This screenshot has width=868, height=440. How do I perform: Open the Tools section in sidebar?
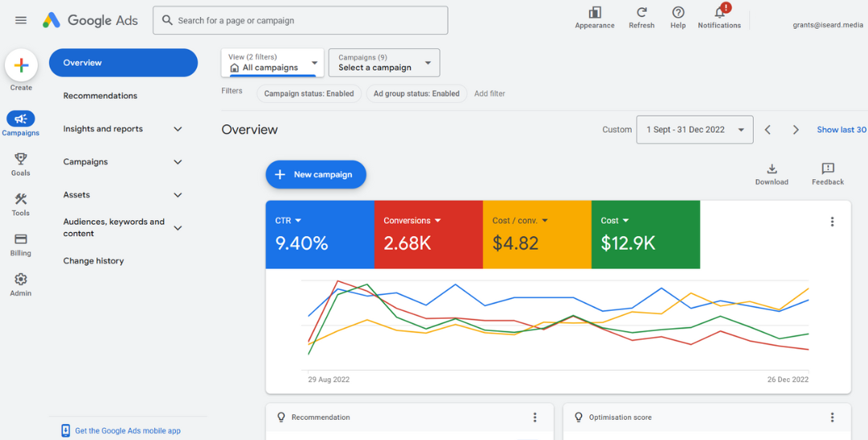[x=21, y=199]
